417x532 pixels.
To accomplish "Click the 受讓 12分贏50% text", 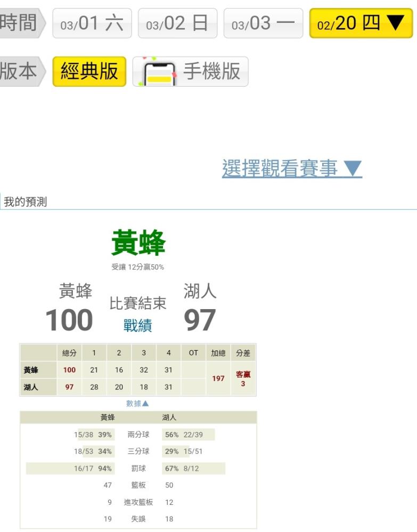I will click(x=137, y=267).
